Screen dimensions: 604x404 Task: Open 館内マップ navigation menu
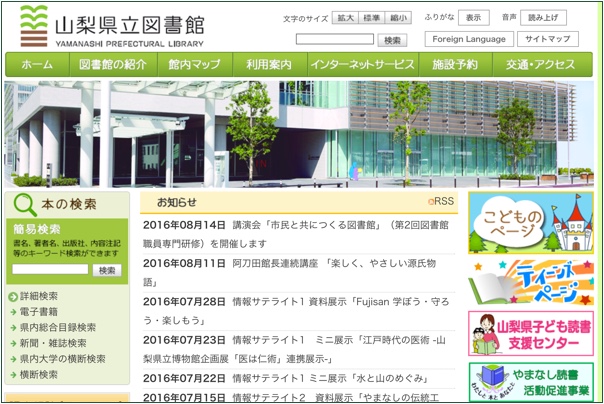(x=194, y=65)
